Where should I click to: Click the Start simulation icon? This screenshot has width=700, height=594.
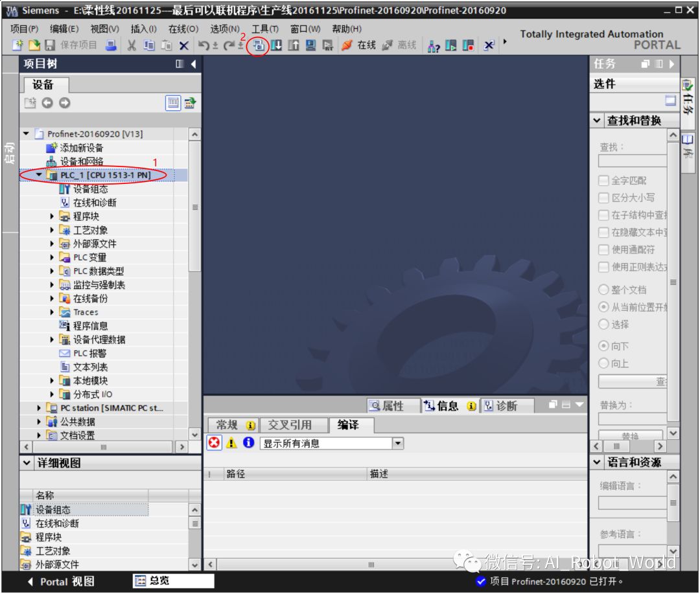point(310,45)
